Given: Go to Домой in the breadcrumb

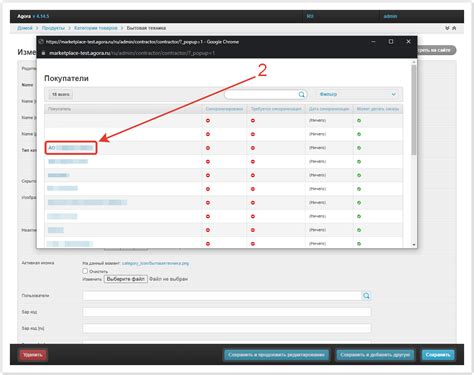Looking at the screenshot, I should pyautogui.click(x=25, y=28).
